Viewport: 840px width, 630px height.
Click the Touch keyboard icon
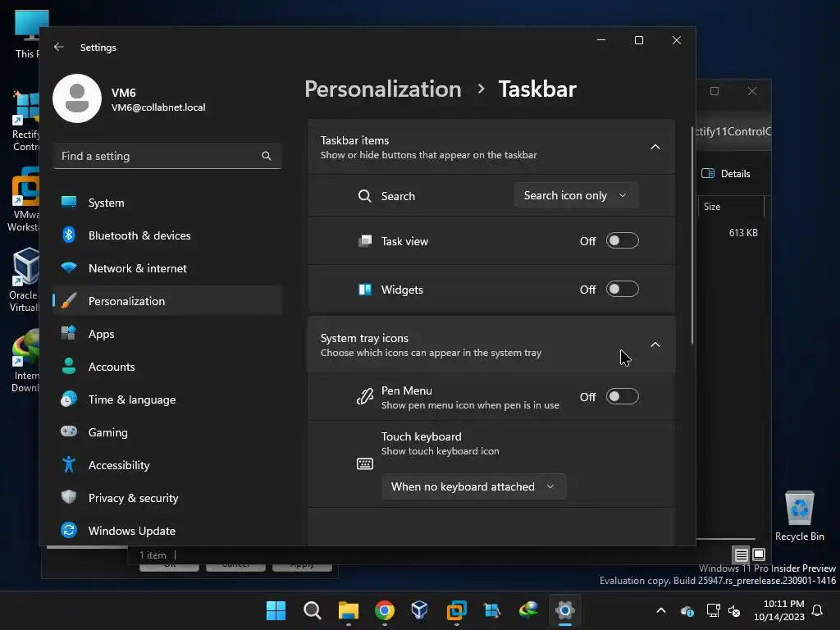[365, 463]
